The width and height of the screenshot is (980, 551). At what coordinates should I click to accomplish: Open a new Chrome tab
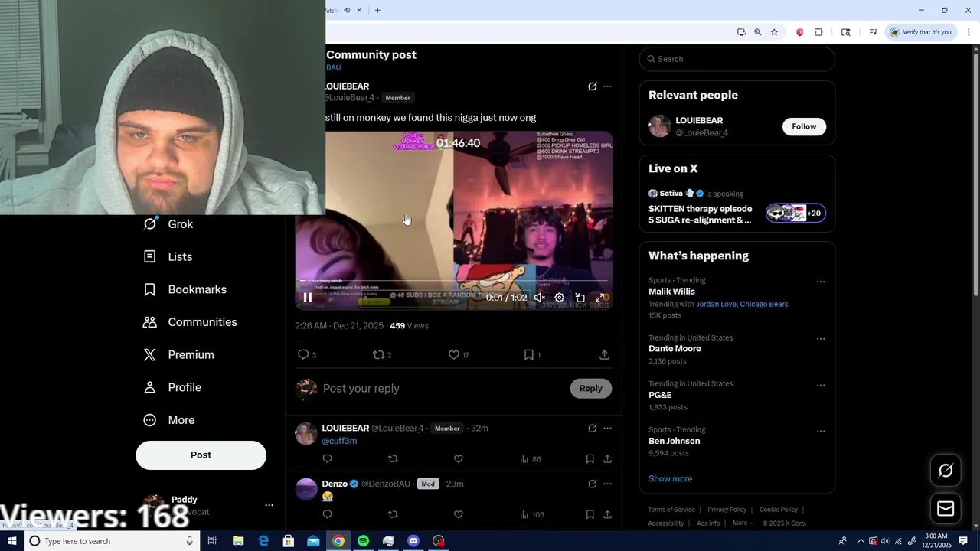(x=377, y=10)
